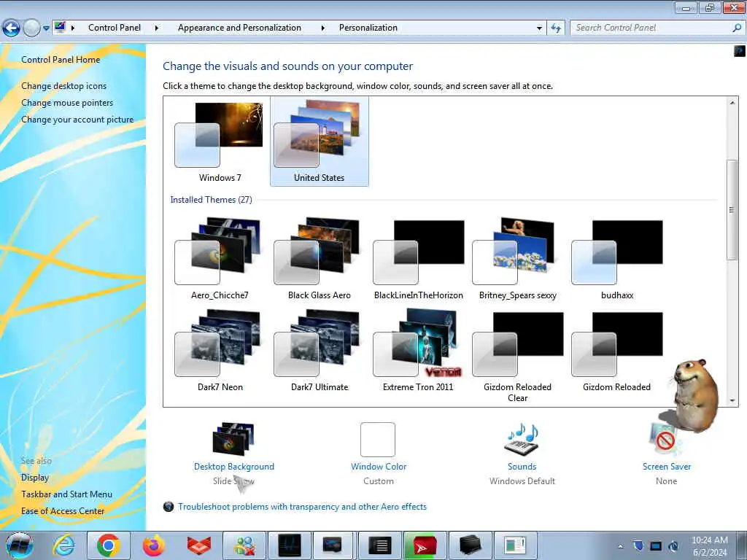The image size is (747, 560).
Task: Click the Back navigation button
Action: pyautogui.click(x=11, y=28)
